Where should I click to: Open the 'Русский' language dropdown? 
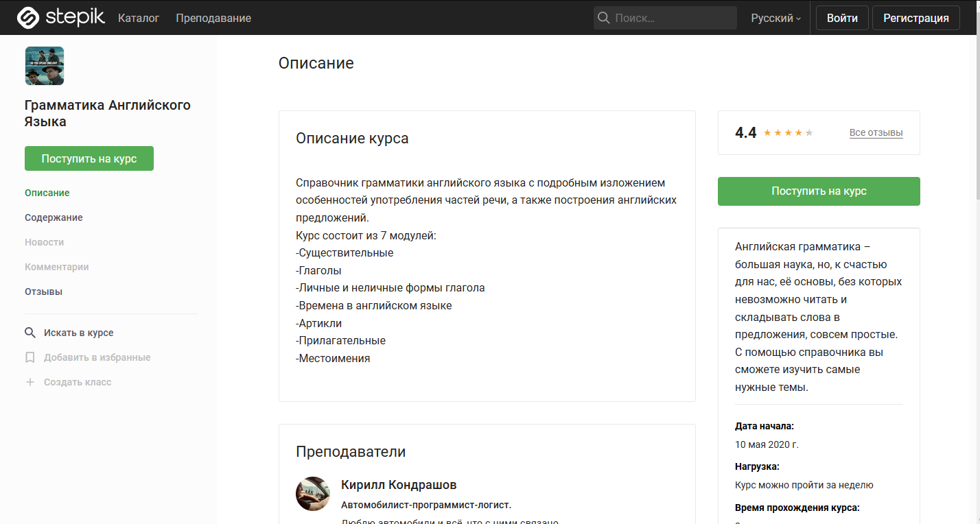[x=771, y=18]
